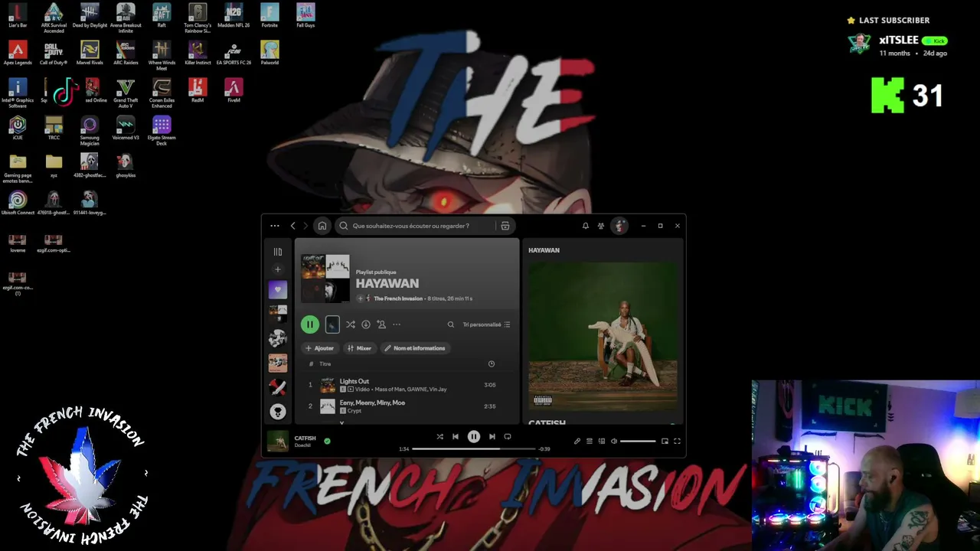Select the Elgato Stream Deck shortcut
The image size is (980, 551).
(x=162, y=131)
